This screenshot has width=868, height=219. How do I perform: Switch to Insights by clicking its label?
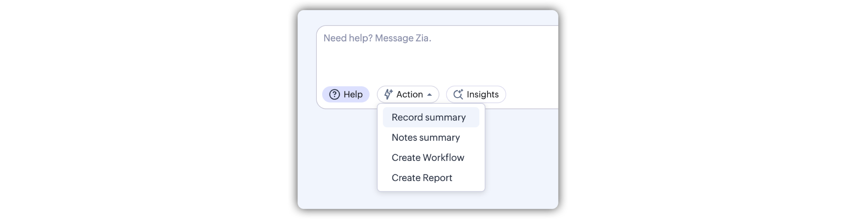pyautogui.click(x=483, y=94)
